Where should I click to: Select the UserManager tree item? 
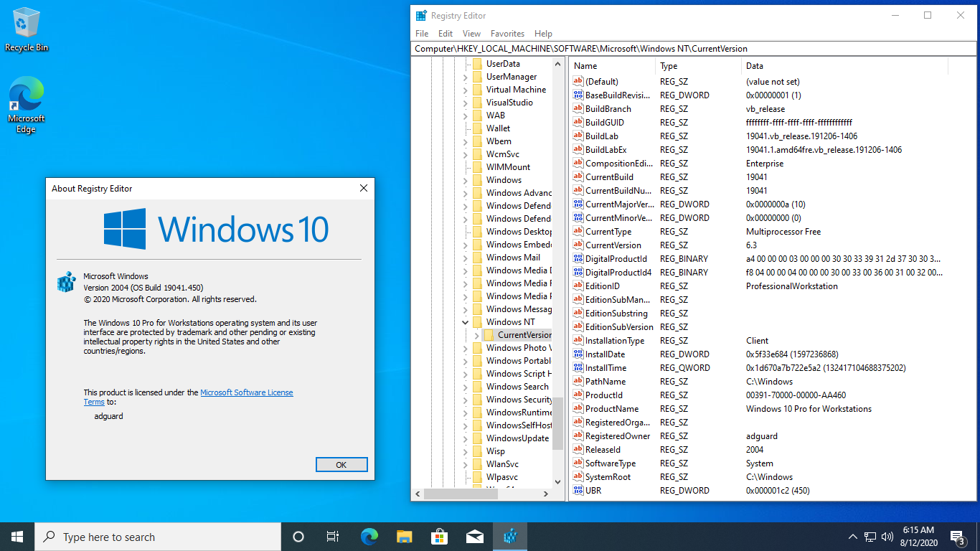coord(512,77)
